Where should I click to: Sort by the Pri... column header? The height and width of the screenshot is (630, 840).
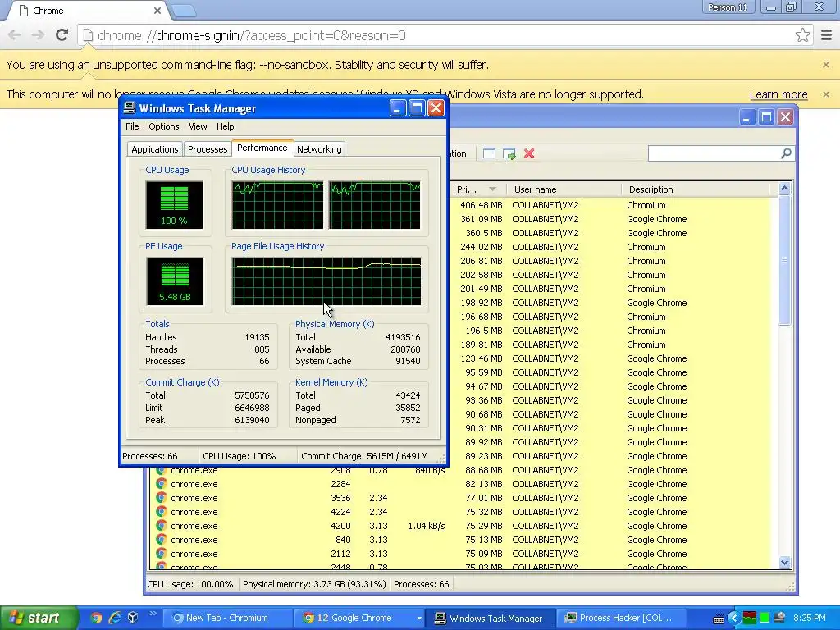point(477,189)
